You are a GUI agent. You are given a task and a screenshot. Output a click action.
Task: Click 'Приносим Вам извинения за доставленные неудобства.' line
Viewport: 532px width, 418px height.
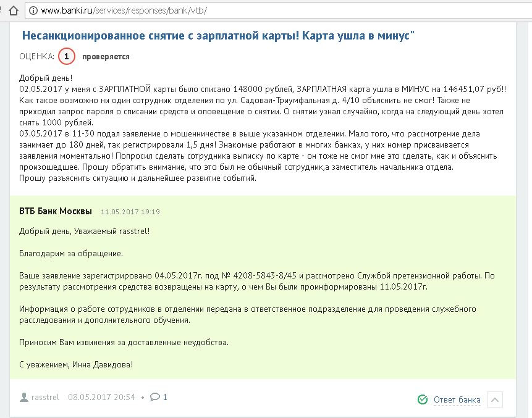124,343
